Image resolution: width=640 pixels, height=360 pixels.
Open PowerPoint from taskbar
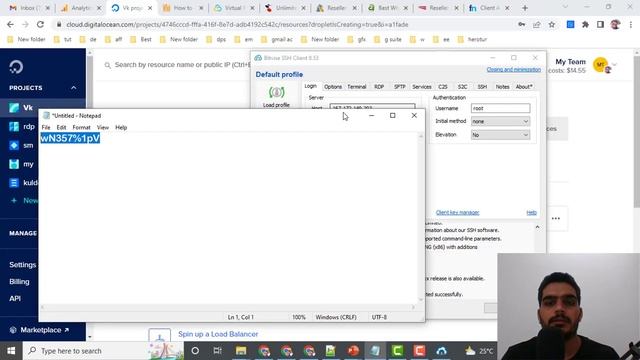pyautogui.click(x=353, y=351)
